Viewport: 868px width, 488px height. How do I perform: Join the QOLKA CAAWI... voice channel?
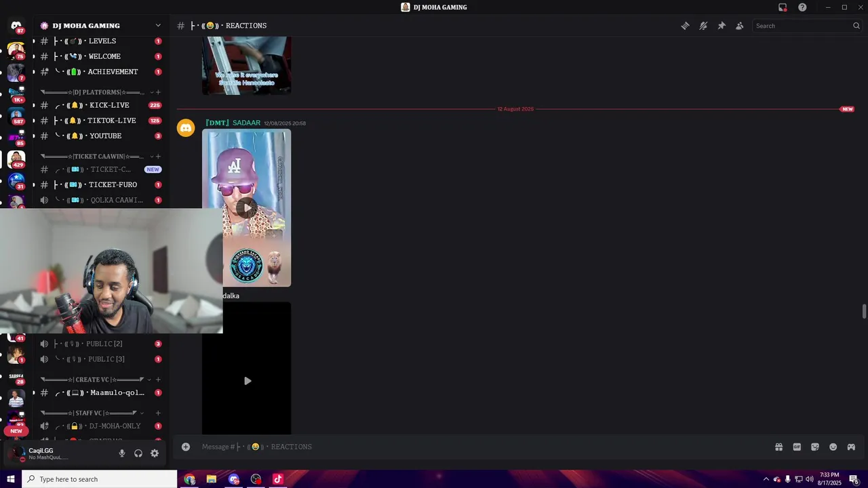pyautogui.click(x=100, y=200)
